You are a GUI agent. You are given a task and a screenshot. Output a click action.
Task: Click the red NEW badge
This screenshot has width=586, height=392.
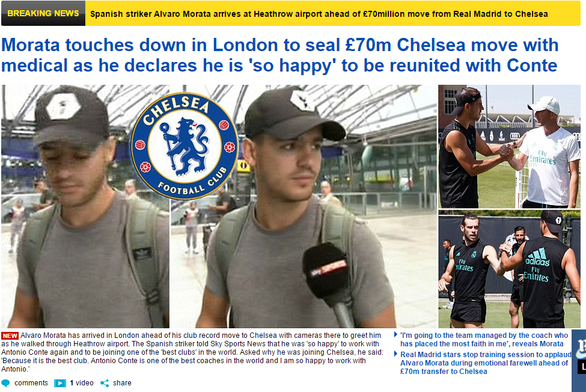click(10, 335)
